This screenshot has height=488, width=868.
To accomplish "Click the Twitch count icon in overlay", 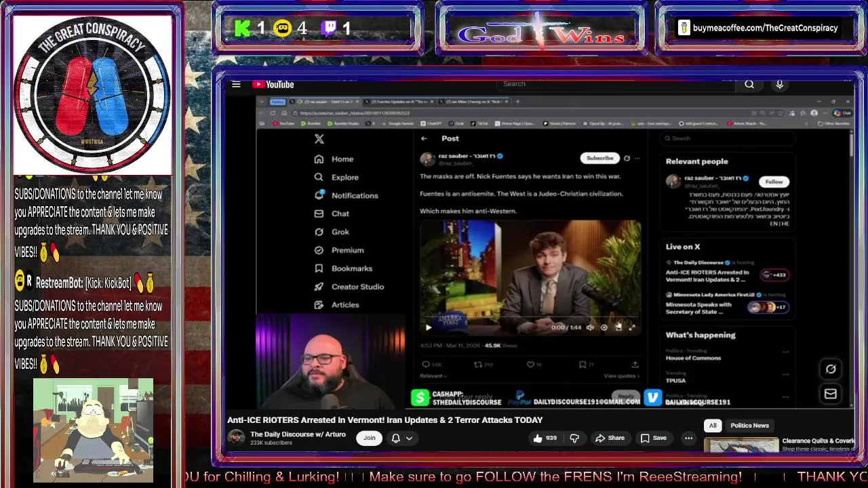I will coord(329,28).
